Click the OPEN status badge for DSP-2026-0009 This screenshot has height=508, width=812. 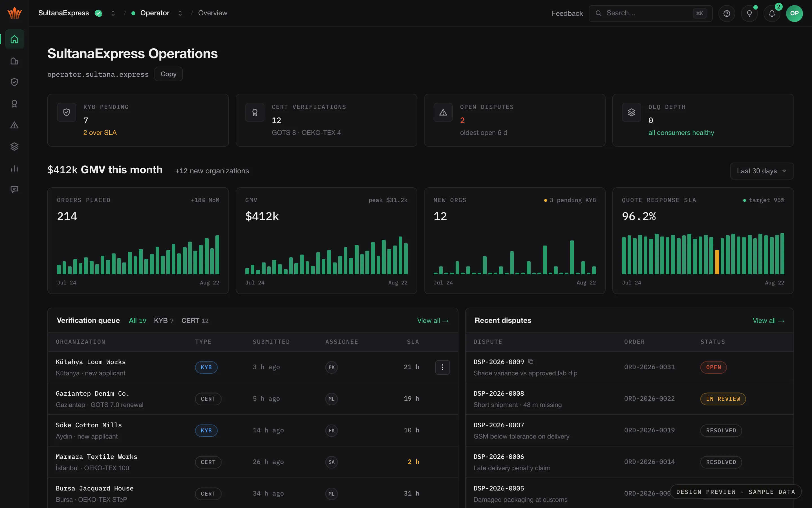(x=713, y=367)
